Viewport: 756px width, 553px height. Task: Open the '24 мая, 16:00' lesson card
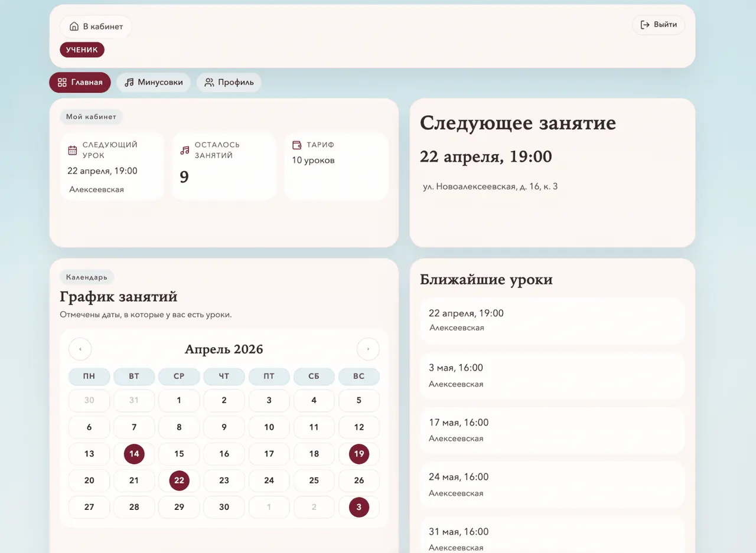pyautogui.click(x=552, y=485)
